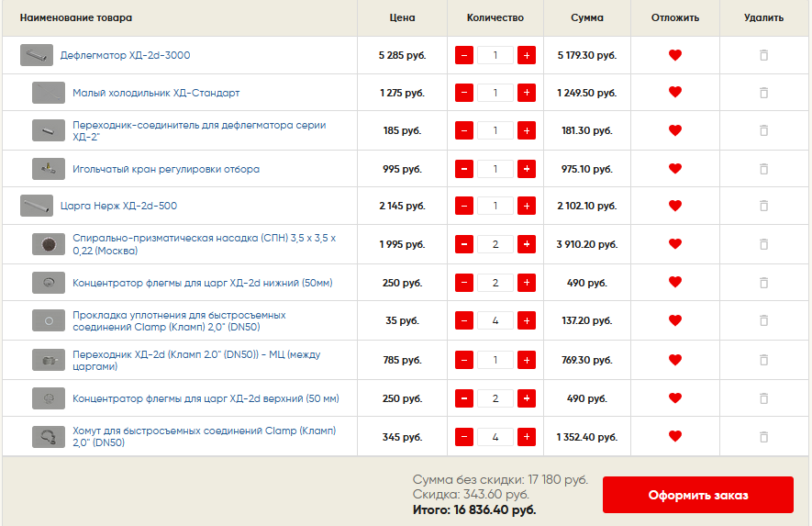Remove Спирально-призматическая насадка with trash icon

tap(763, 244)
